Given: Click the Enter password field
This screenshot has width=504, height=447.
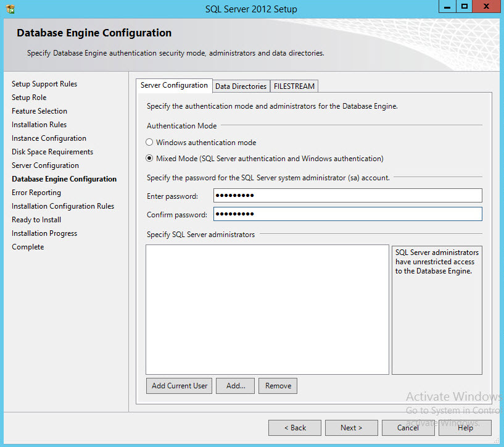Looking at the screenshot, I should 347,196.
